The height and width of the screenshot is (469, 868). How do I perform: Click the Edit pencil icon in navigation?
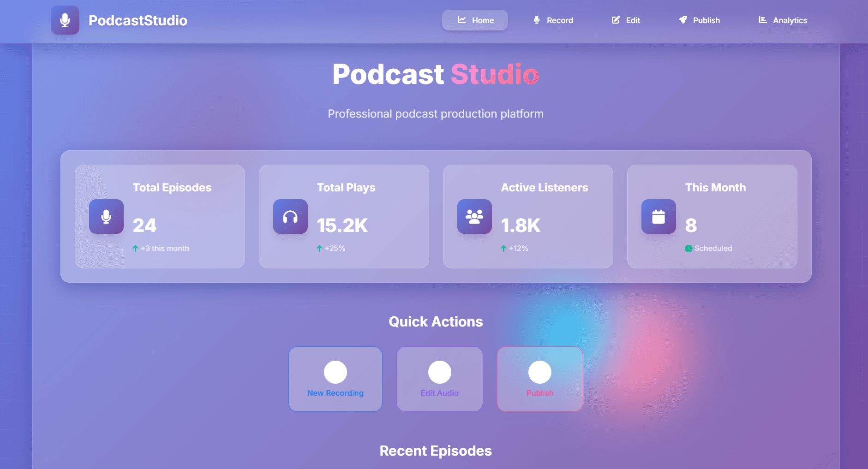[x=616, y=20]
